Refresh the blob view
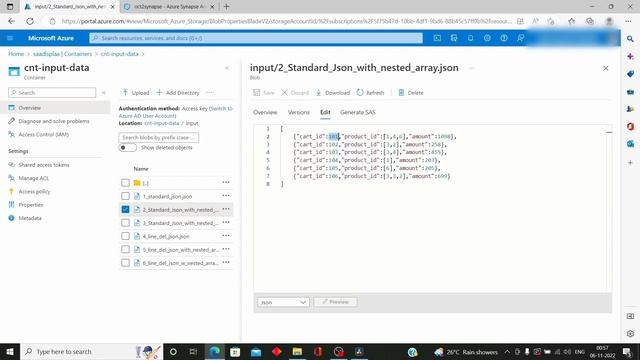Screen dimensions: 640x360 point(370,93)
